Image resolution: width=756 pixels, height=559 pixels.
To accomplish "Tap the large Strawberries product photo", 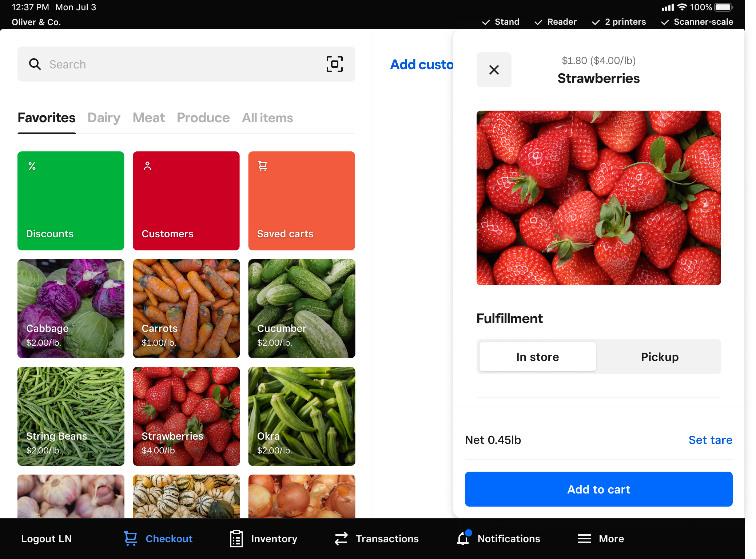I will click(598, 198).
